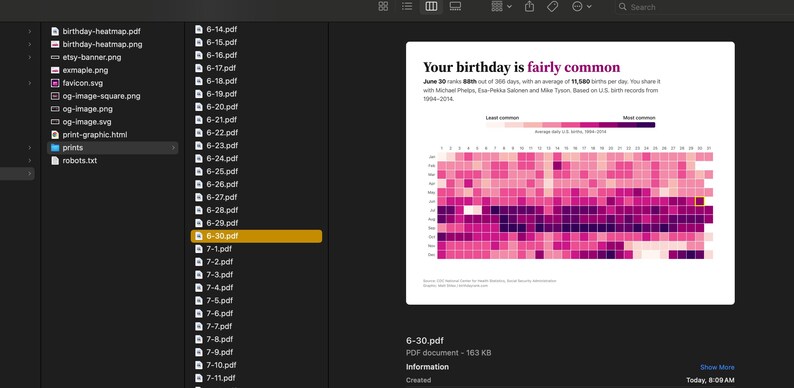The image size is (794, 388).
Task: Open the More actions ellipsis menu
Action: pos(581,7)
